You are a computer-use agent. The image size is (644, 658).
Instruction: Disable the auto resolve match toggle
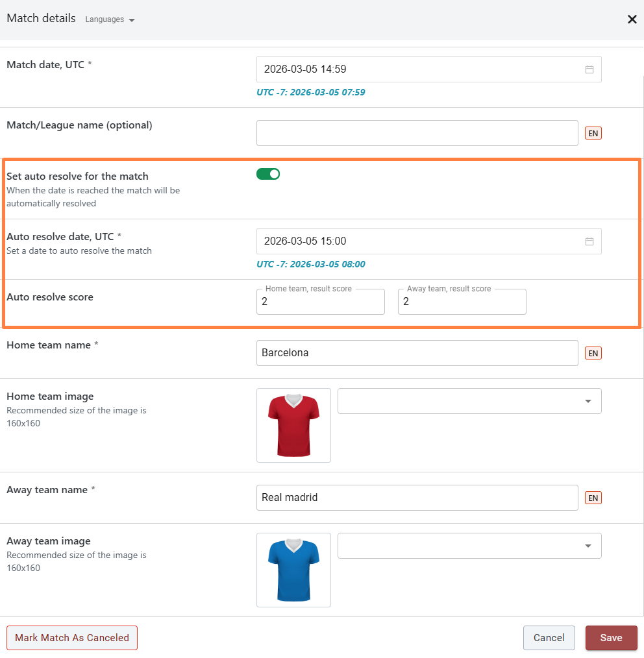pos(268,174)
